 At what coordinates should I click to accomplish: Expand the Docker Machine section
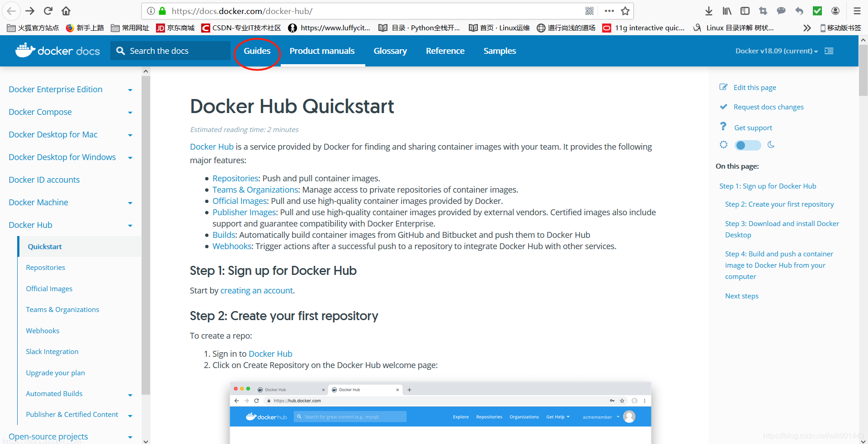click(130, 203)
